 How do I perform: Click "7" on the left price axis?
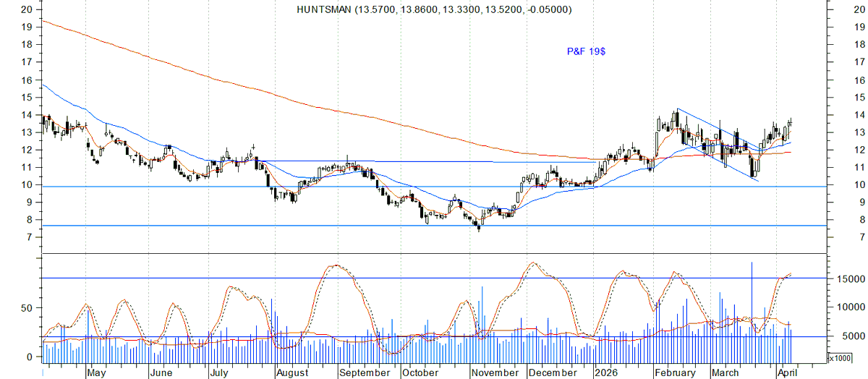[30, 237]
